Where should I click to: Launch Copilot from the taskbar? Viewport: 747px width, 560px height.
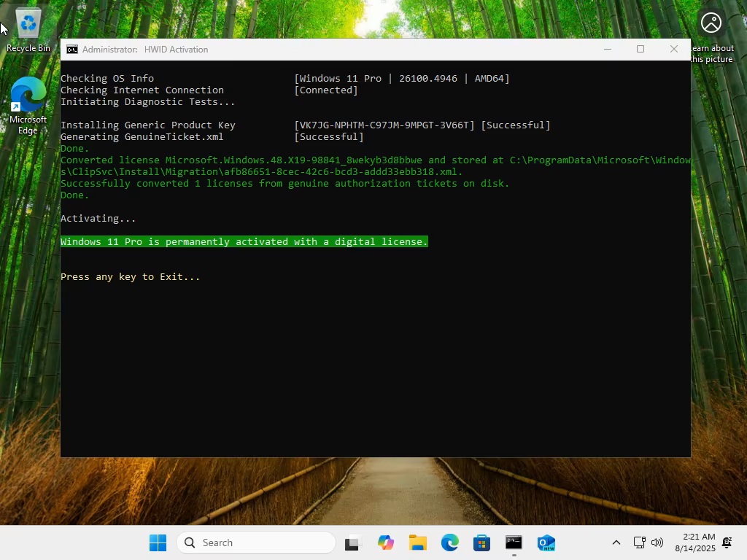[385, 542]
